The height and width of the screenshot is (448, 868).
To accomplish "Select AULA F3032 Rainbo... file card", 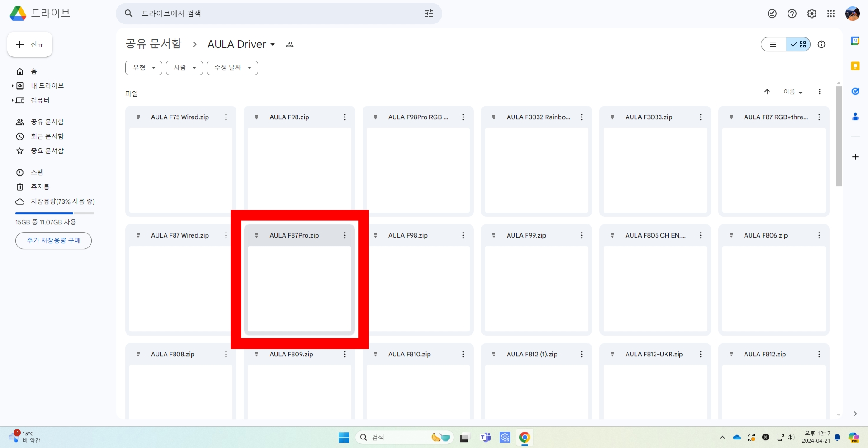I will click(x=537, y=161).
